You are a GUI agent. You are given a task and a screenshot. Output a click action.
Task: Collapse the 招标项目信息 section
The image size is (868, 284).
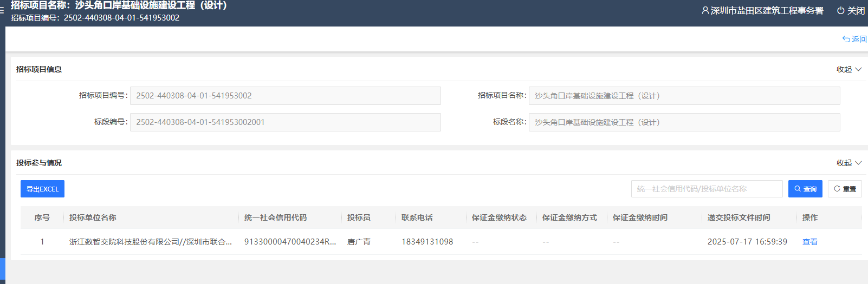[x=848, y=69]
